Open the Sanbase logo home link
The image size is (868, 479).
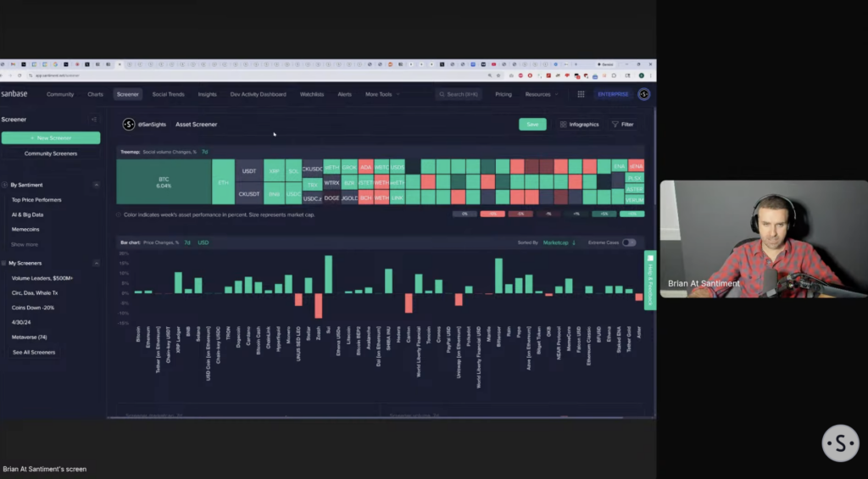coord(14,94)
